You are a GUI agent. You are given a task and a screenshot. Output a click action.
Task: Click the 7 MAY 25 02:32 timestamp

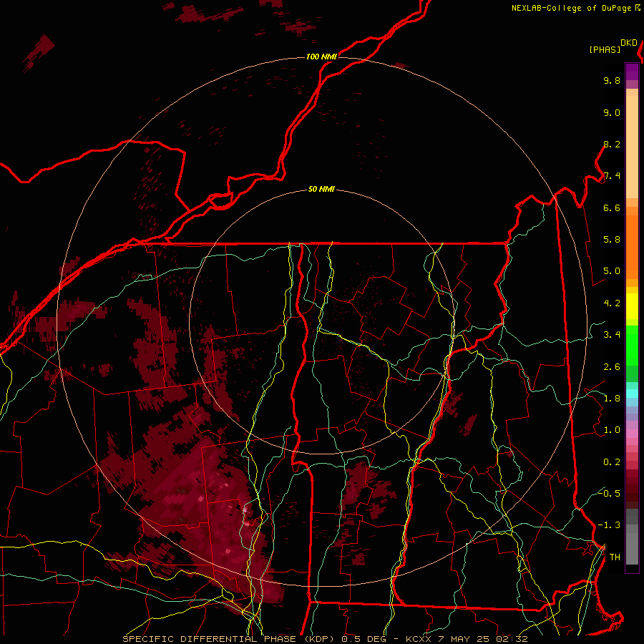[x=484, y=639]
